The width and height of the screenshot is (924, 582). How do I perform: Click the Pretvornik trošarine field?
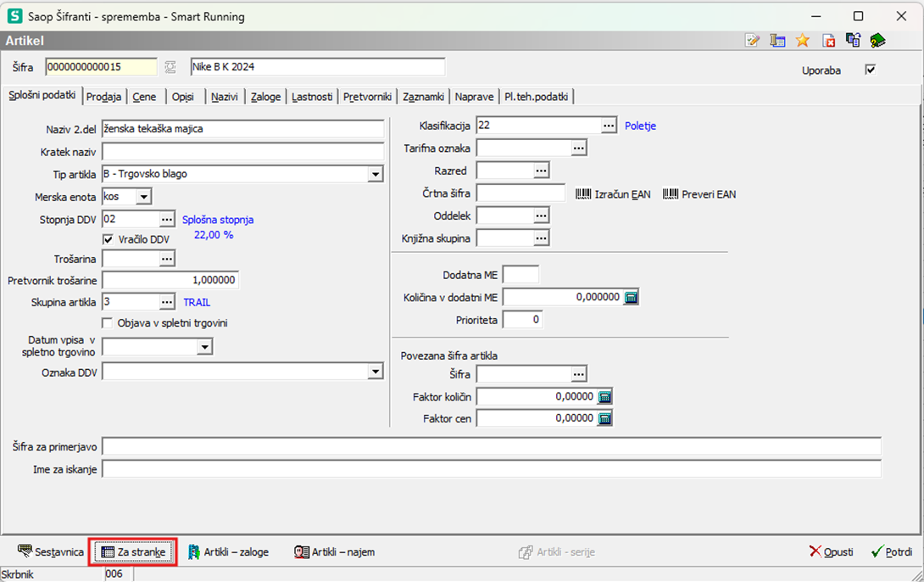click(170, 280)
